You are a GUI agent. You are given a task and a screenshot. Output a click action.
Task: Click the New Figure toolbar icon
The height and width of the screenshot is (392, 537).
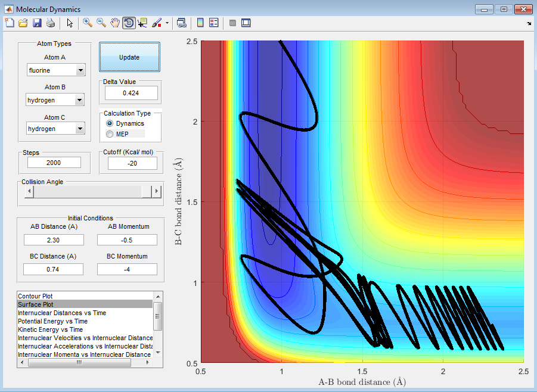point(9,23)
